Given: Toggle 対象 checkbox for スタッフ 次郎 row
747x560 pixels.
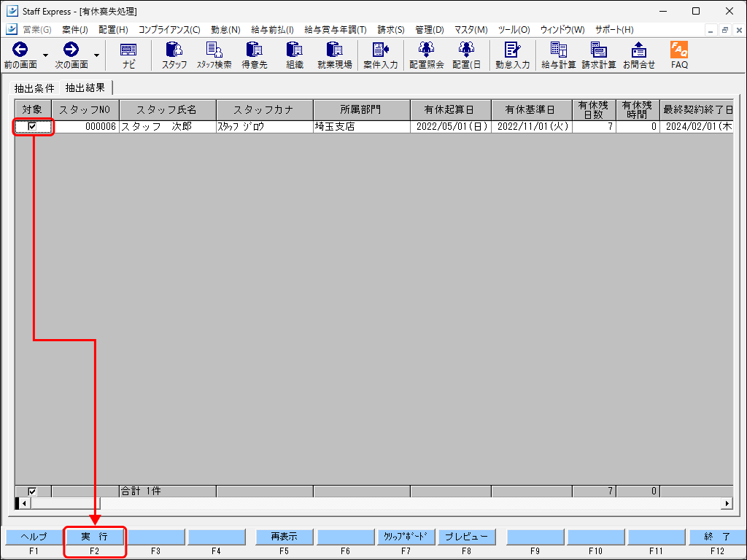Looking at the screenshot, I should coord(32,126).
